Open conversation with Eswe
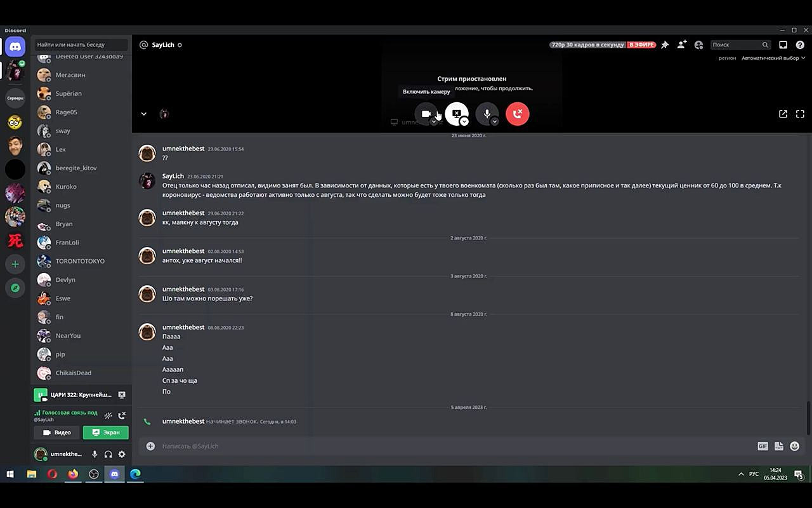This screenshot has width=812, height=508. [81, 298]
